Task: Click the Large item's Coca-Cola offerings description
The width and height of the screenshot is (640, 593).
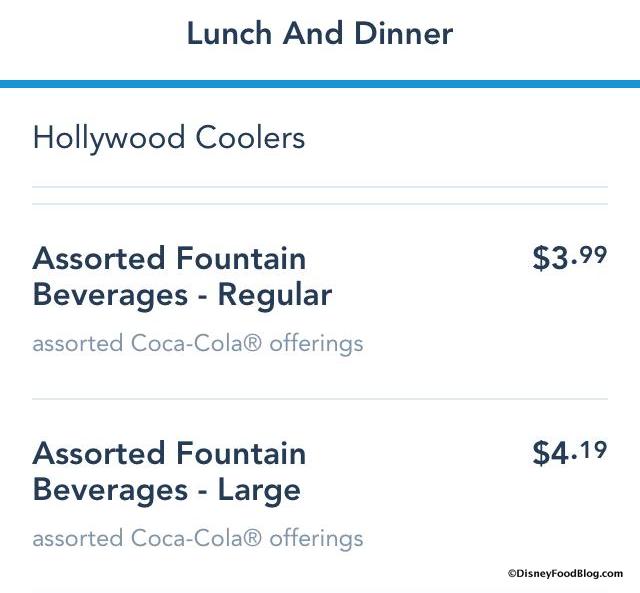Action: (x=198, y=539)
